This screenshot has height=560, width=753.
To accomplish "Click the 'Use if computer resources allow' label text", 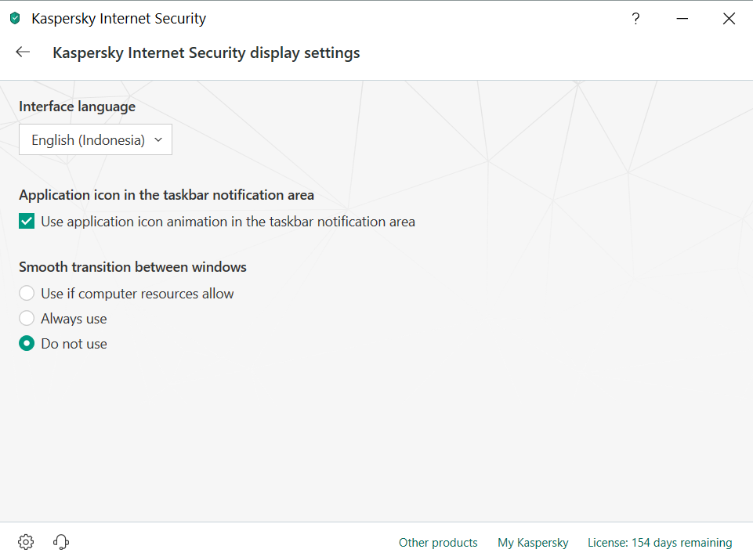I will [137, 294].
